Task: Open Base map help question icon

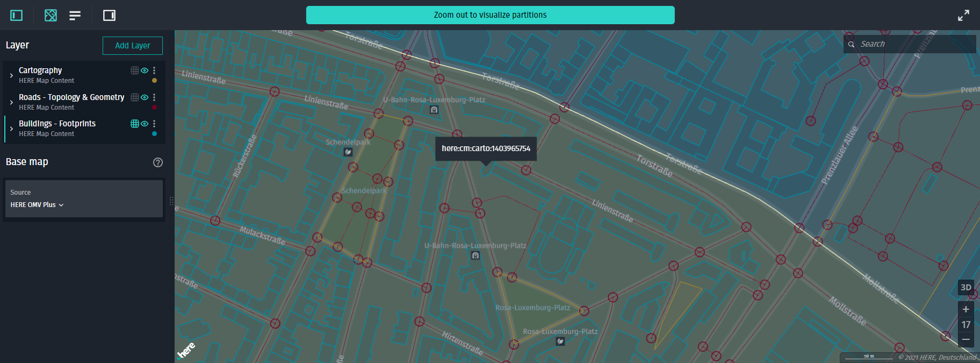Action: [x=158, y=162]
